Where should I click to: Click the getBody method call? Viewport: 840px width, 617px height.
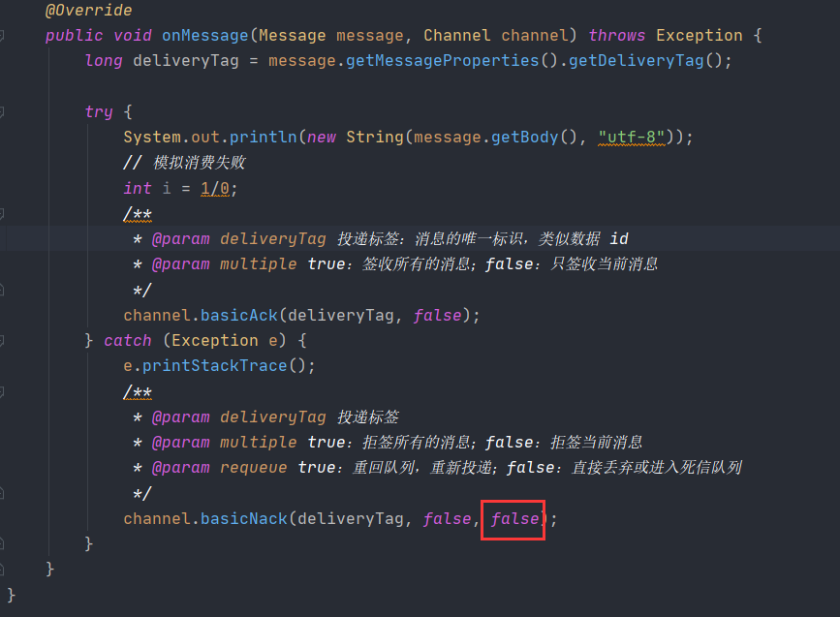[x=525, y=138]
